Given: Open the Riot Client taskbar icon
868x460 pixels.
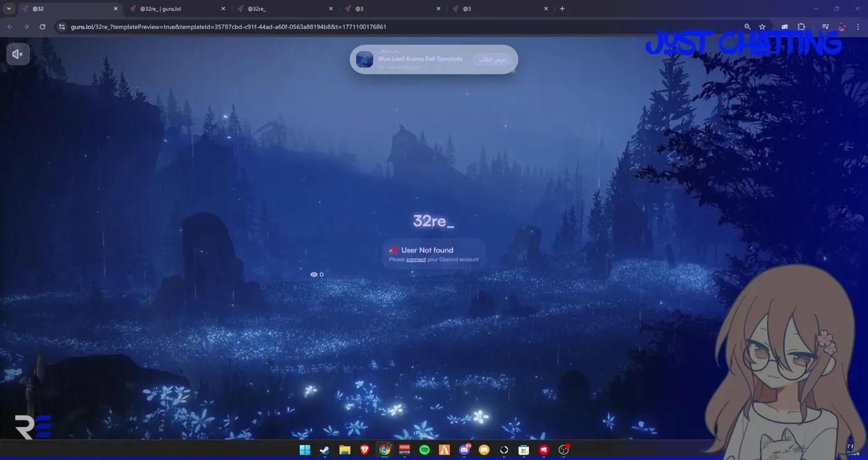Looking at the screenshot, I should coord(544,450).
